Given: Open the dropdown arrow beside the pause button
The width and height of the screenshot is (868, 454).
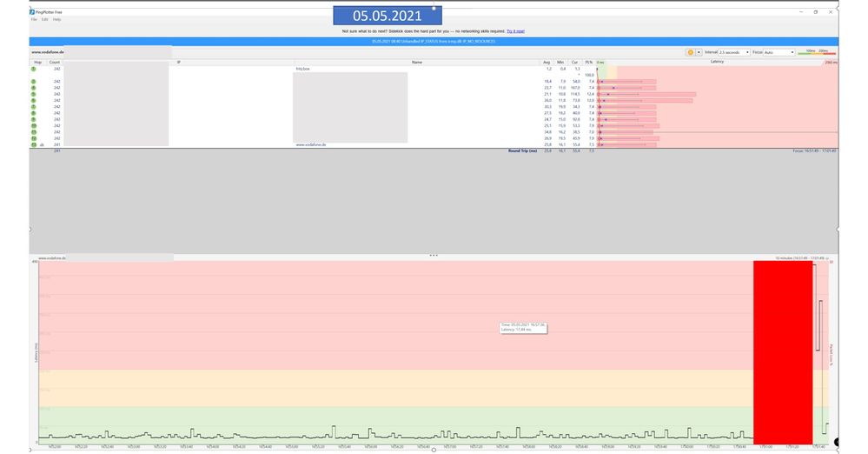Looking at the screenshot, I should coord(699,52).
